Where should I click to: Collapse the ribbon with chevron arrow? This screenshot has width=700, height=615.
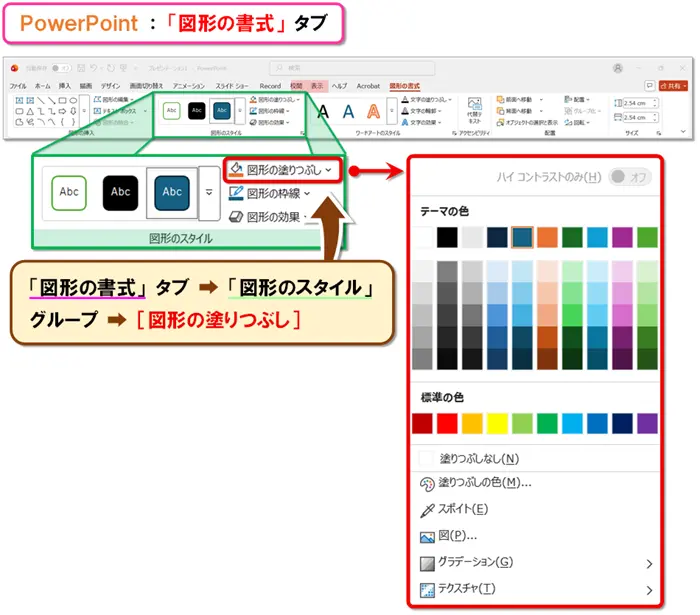(683, 132)
